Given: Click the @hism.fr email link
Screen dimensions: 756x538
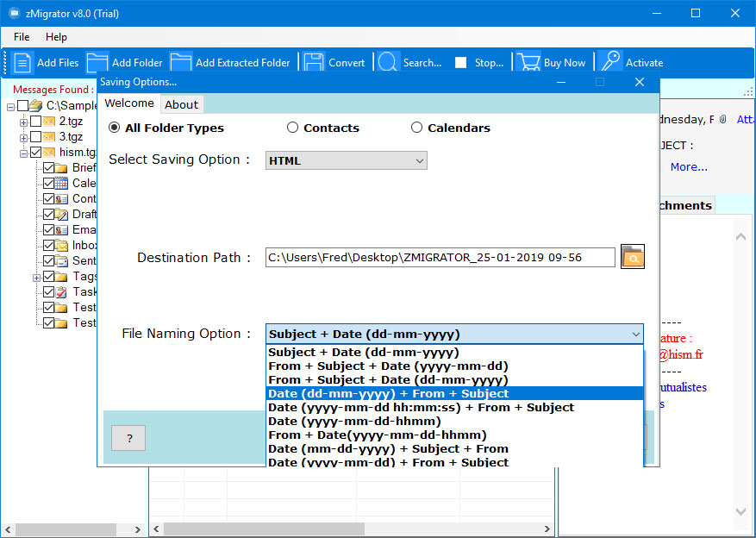Looking at the screenshot, I should click(x=681, y=355).
